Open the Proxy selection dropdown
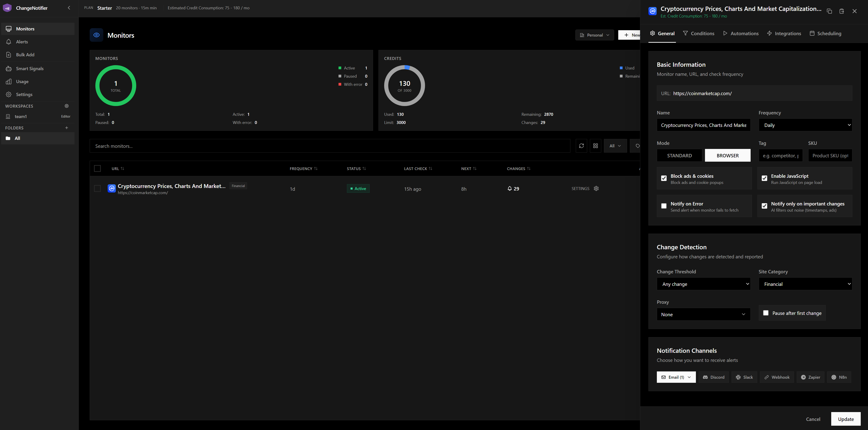This screenshot has height=430, width=868. [703, 314]
